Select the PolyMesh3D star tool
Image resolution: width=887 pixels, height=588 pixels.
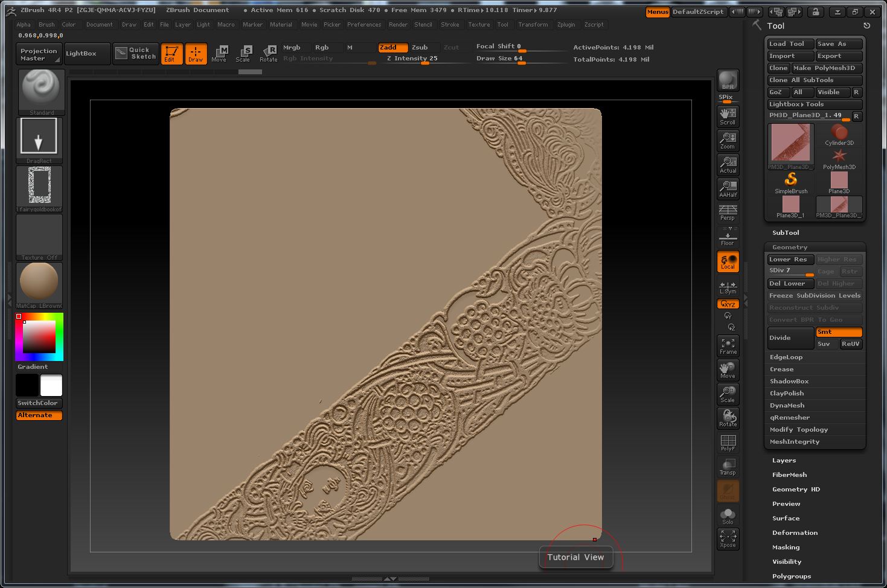pyautogui.click(x=839, y=158)
